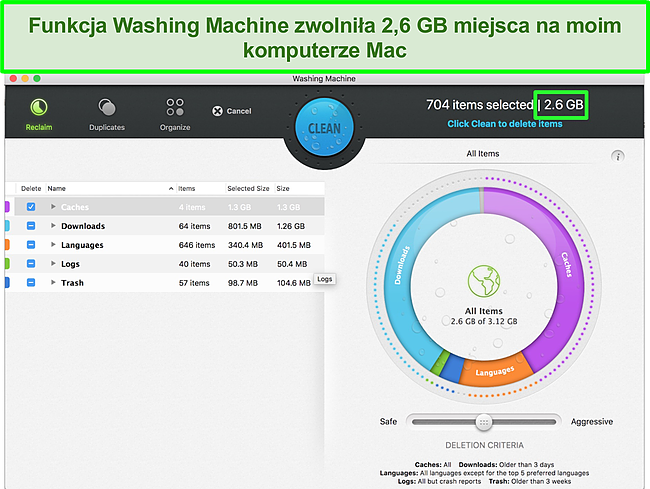This screenshot has width=650, height=489.
Task: Expand the Languages row triangle
Action: coord(53,244)
